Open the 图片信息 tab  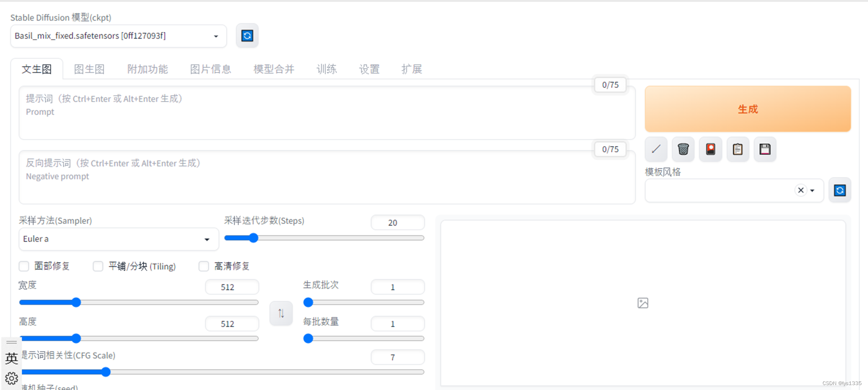[x=211, y=69]
